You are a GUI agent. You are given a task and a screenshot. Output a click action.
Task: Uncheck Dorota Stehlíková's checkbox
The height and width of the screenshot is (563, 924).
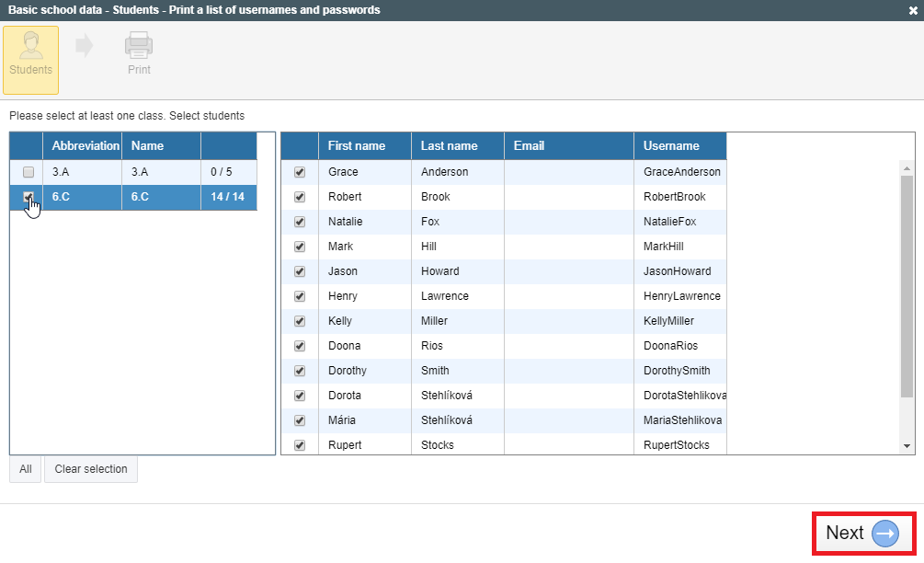[300, 396]
